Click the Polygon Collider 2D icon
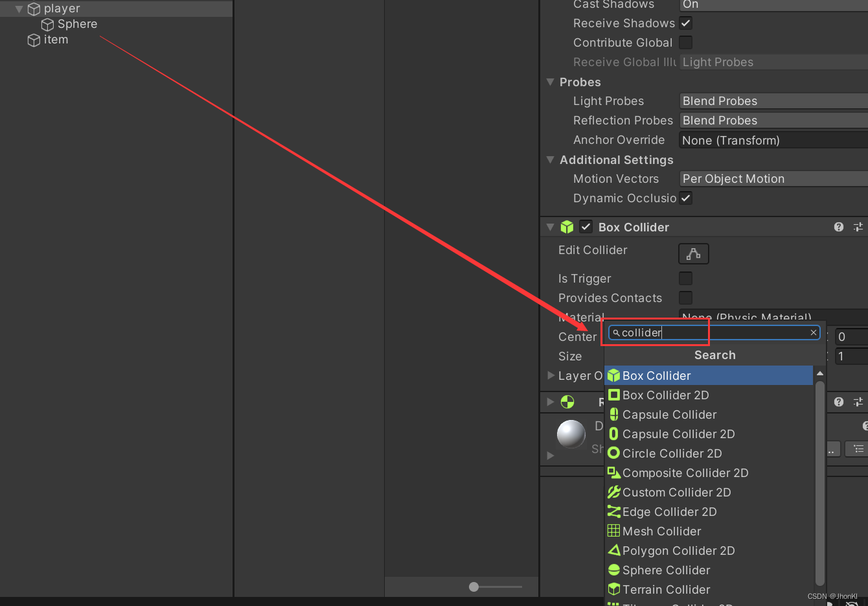Viewport: 868px width, 606px height. point(614,550)
